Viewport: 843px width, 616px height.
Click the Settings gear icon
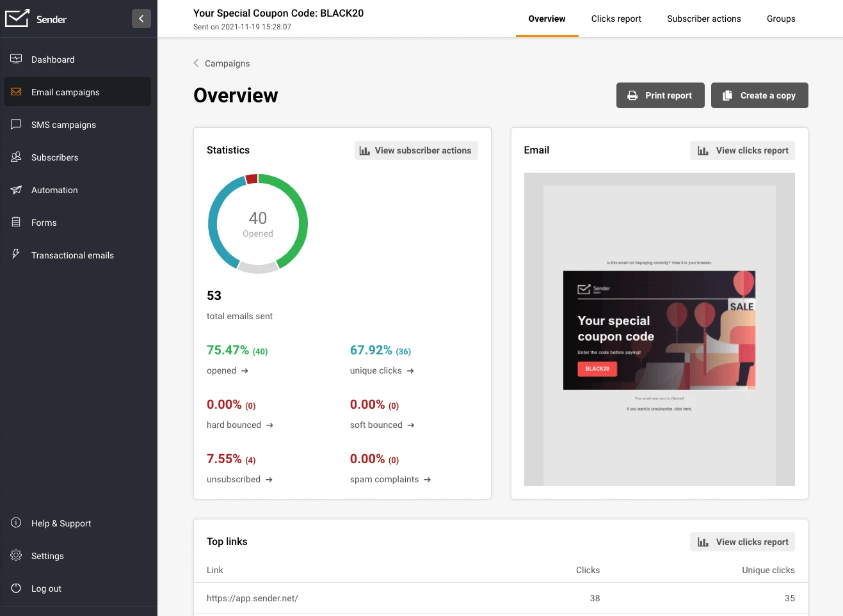16,556
